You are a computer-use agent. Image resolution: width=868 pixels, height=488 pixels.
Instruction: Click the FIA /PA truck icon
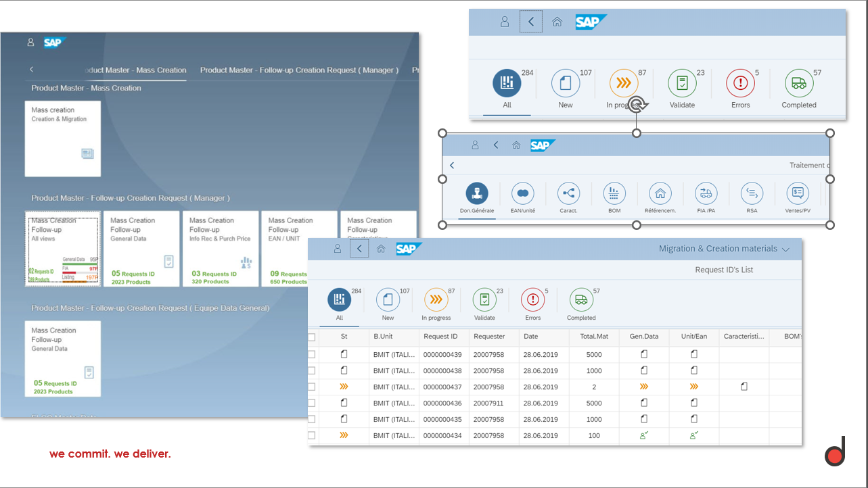[706, 194]
